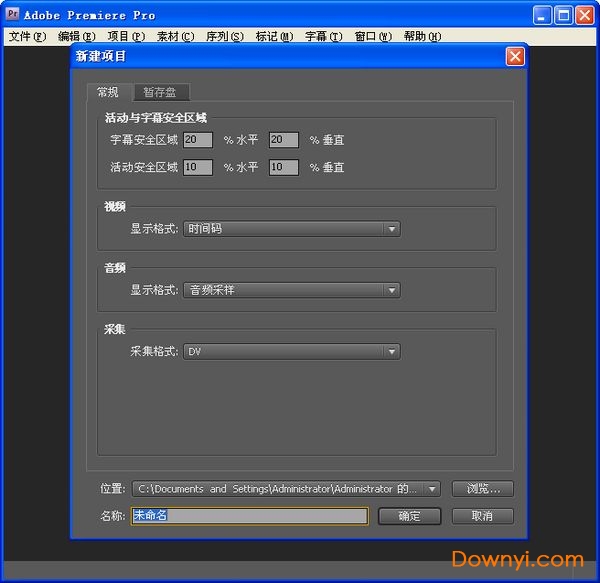The height and width of the screenshot is (583, 600).
Task: Click the 活动安全区域 horizontal percent field
Action: pyautogui.click(x=198, y=168)
